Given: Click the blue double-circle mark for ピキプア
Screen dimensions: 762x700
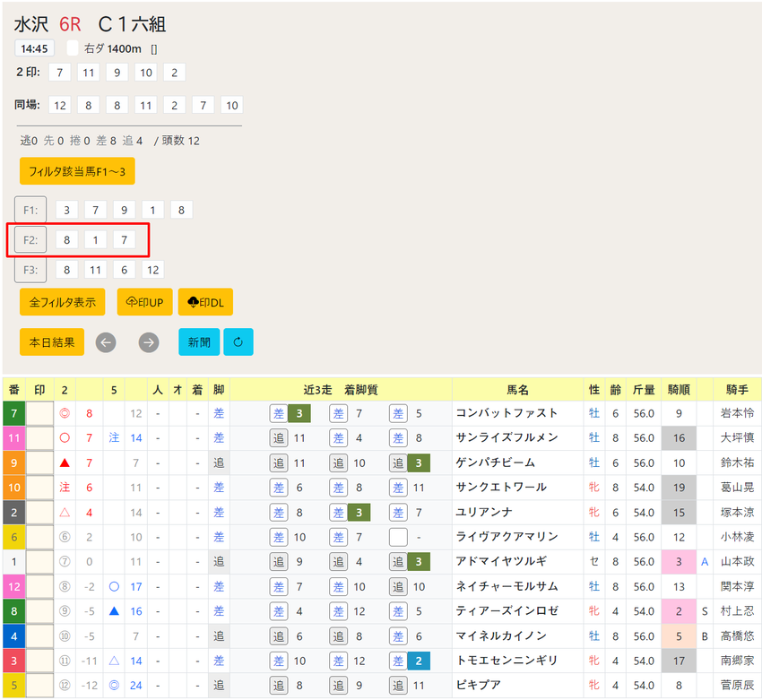Looking at the screenshot, I should [114, 686].
